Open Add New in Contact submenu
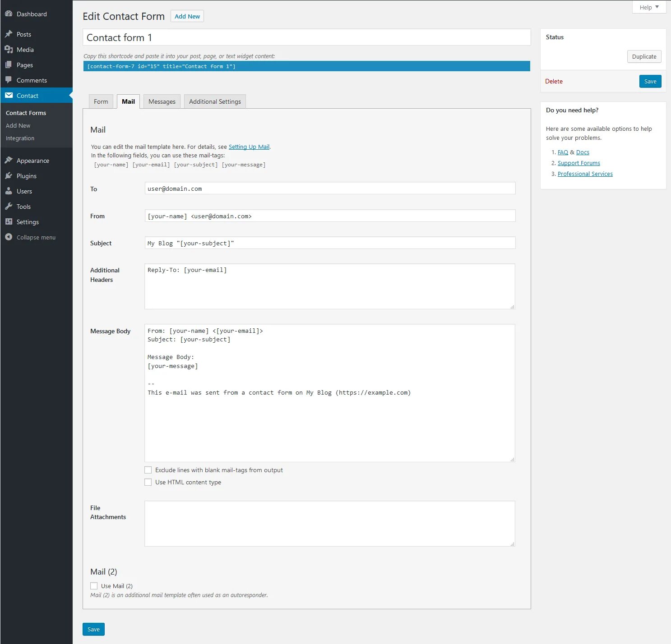This screenshot has height=644, width=671. tap(18, 125)
